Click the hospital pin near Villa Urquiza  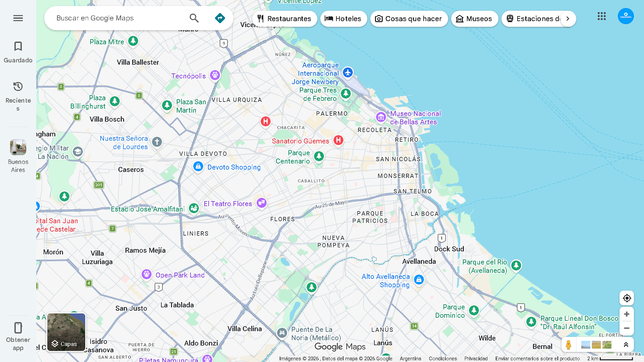(x=266, y=121)
